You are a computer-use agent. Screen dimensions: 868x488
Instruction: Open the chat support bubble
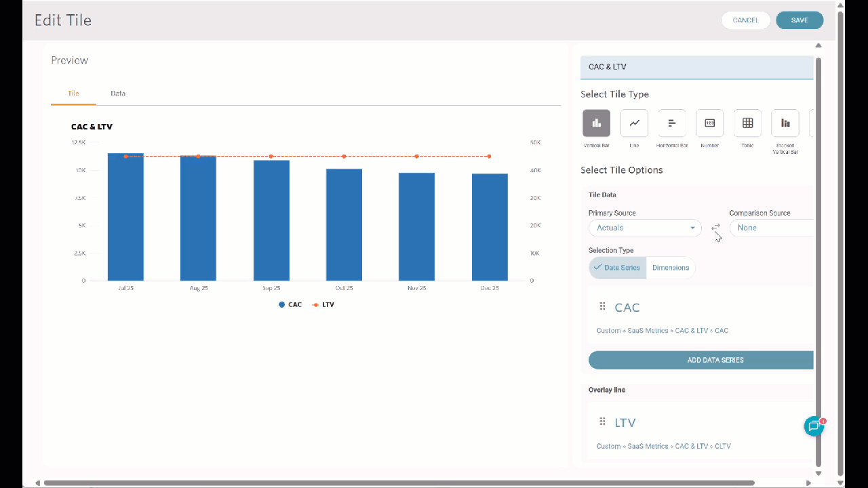814,426
